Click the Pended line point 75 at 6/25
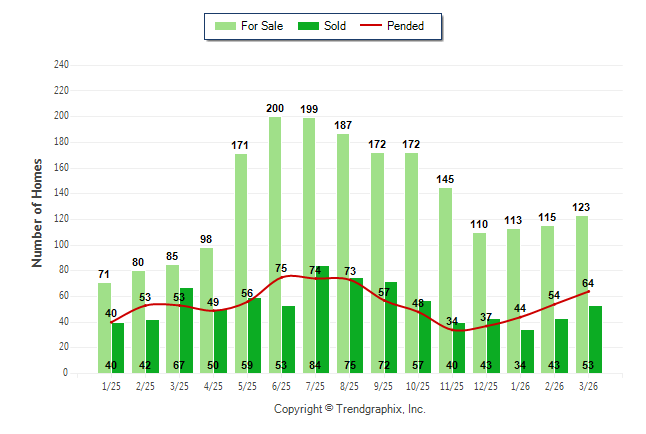 click(x=282, y=276)
